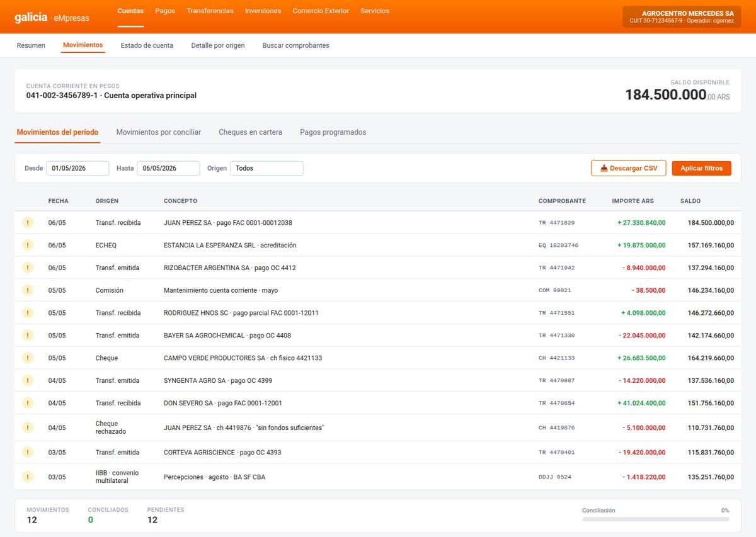Select the Movimientos del período tab
This screenshot has width=756, height=537.
(57, 132)
